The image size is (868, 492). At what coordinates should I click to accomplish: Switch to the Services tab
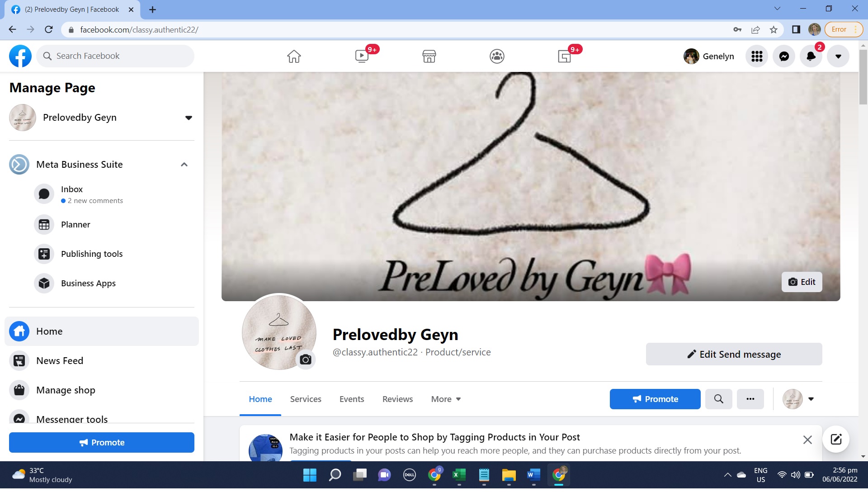(x=306, y=399)
